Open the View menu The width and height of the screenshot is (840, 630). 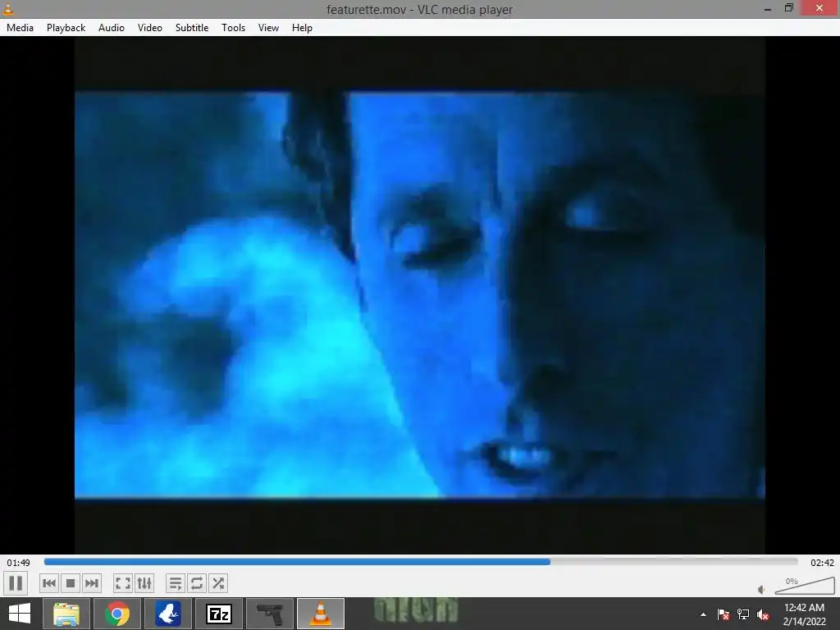point(268,28)
